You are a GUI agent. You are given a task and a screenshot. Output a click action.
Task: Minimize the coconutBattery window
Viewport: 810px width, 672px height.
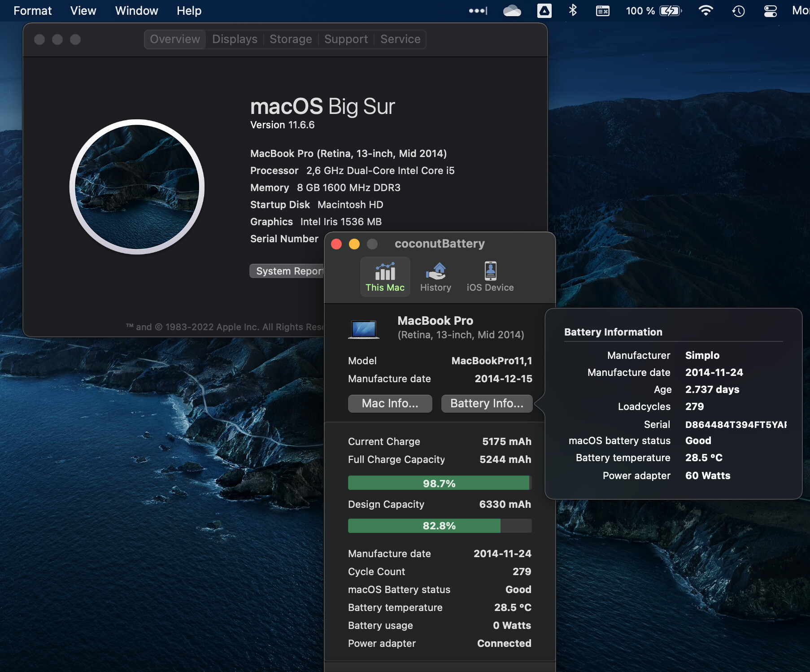pyautogui.click(x=354, y=244)
